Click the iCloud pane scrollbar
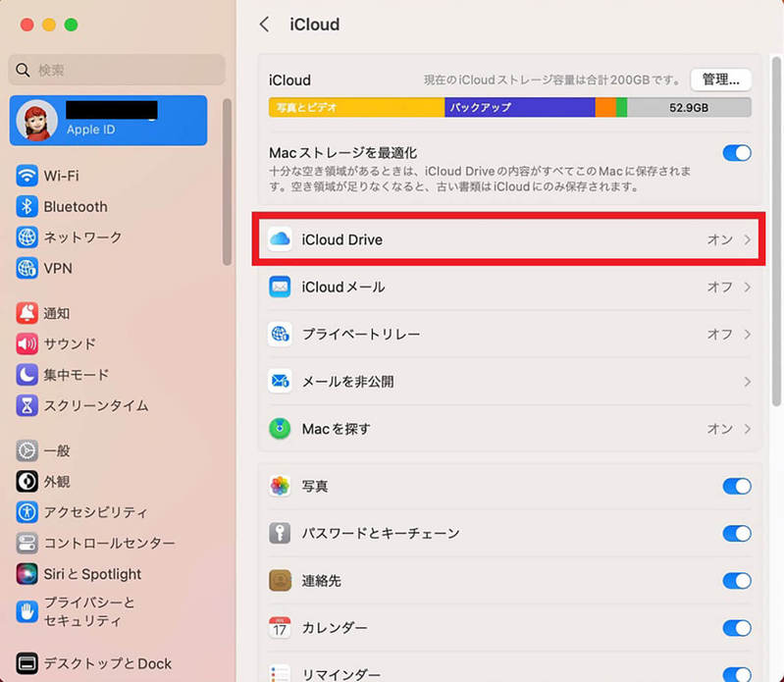 [x=776, y=232]
